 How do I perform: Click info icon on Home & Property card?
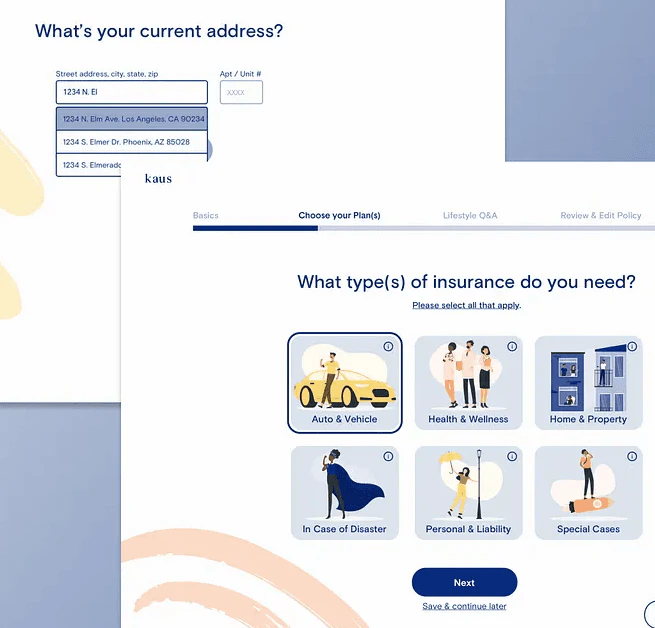[x=632, y=346]
